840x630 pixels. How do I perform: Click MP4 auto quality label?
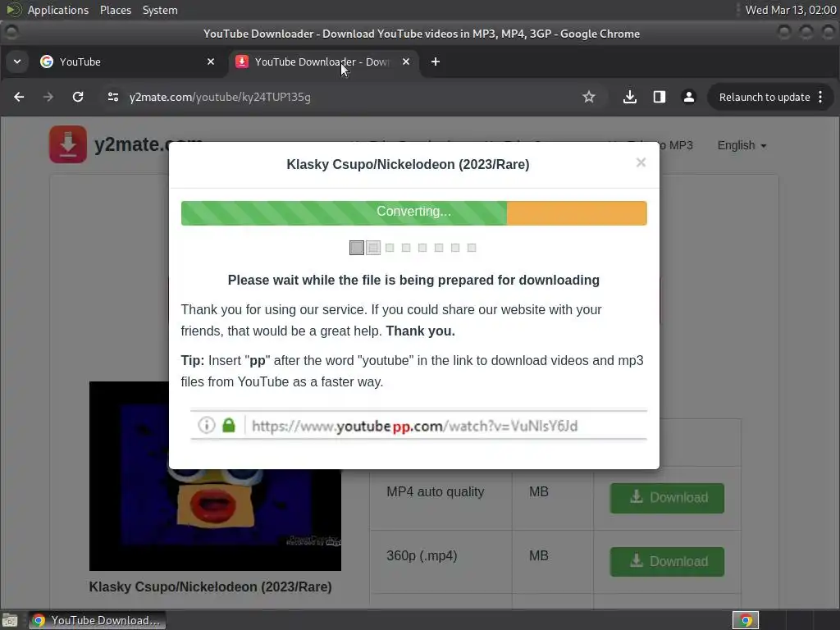[436, 492]
